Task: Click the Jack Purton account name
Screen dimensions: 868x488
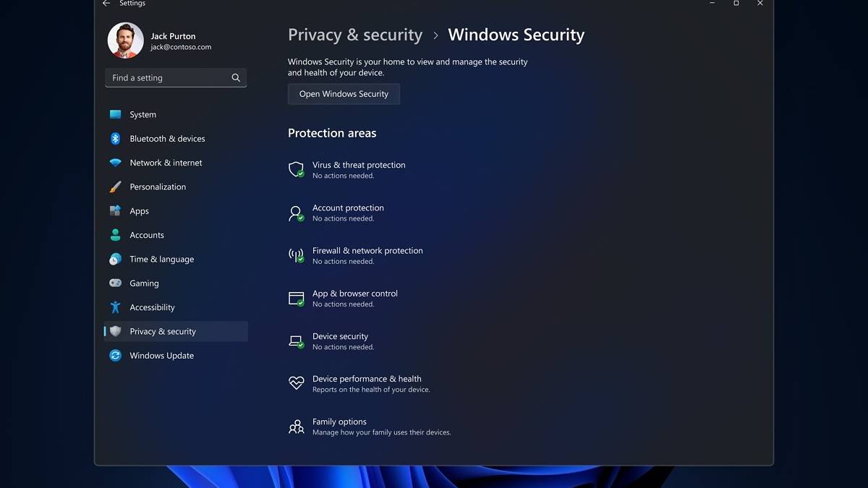Action: coord(173,36)
